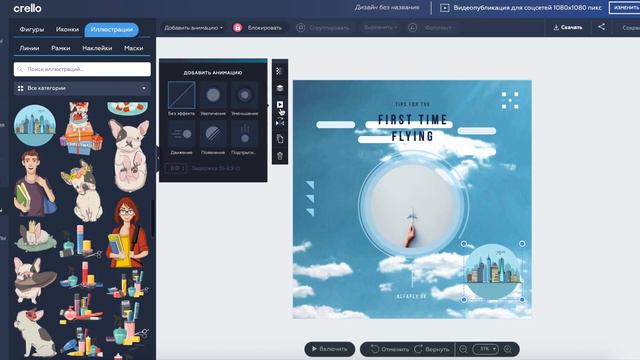Open the Добавить анимацию dropdown in toolbar

[x=193, y=28]
